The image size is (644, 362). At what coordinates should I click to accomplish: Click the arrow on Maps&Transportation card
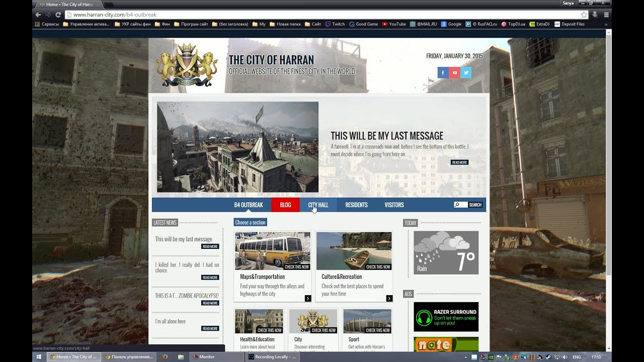pos(308,299)
